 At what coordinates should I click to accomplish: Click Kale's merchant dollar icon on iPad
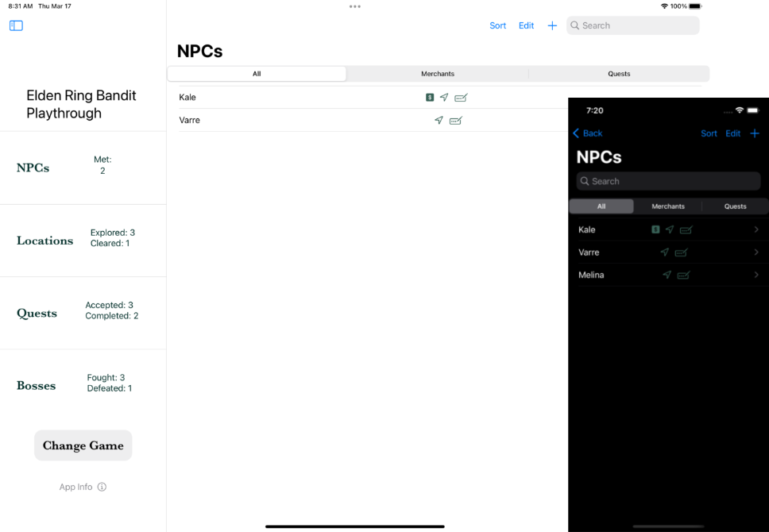(x=430, y=98)
